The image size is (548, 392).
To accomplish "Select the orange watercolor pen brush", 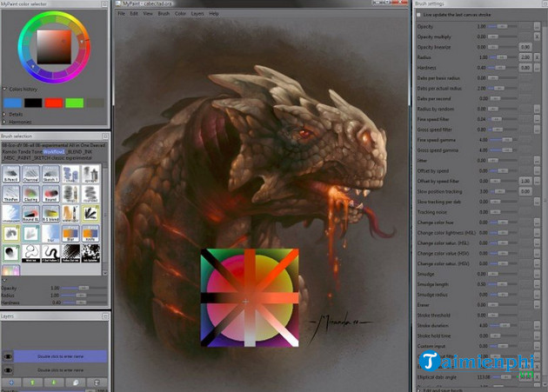I will (x=70, y=214).
